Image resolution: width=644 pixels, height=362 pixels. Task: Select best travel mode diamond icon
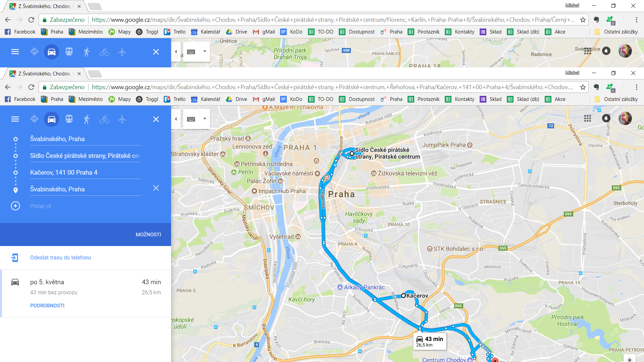click(34, 119)
